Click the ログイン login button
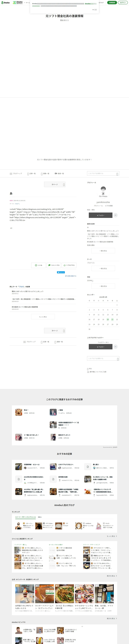This screenshot has width=129, height=644. [123, 2]
